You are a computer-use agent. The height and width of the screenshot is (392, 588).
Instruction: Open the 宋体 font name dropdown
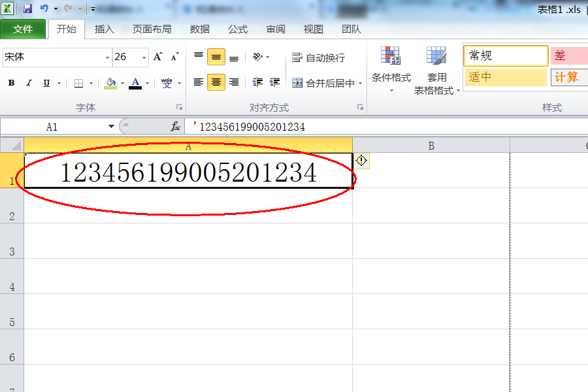click(107, 57)
